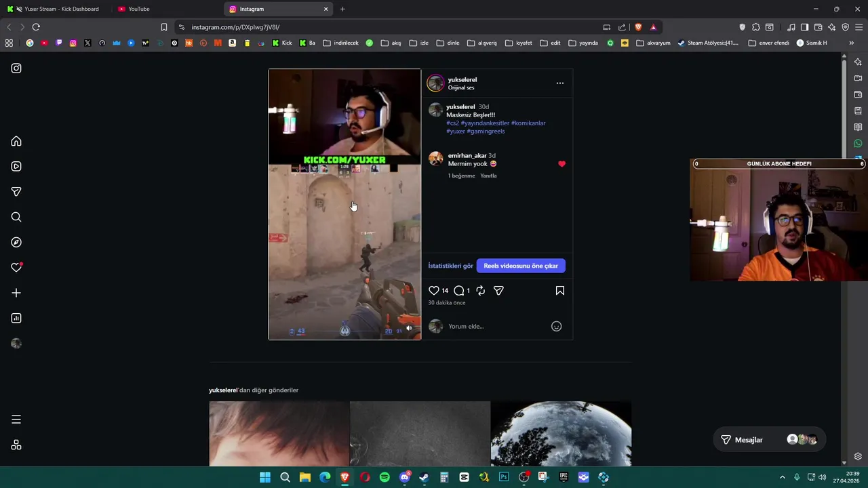Create a new post with plus icon
Screen dimensions: 868x488
coord(16,293)
